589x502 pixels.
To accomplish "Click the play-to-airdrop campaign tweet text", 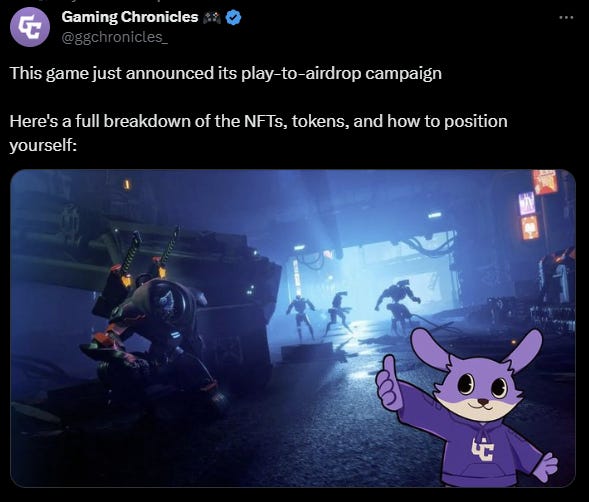I will [226, 73].
